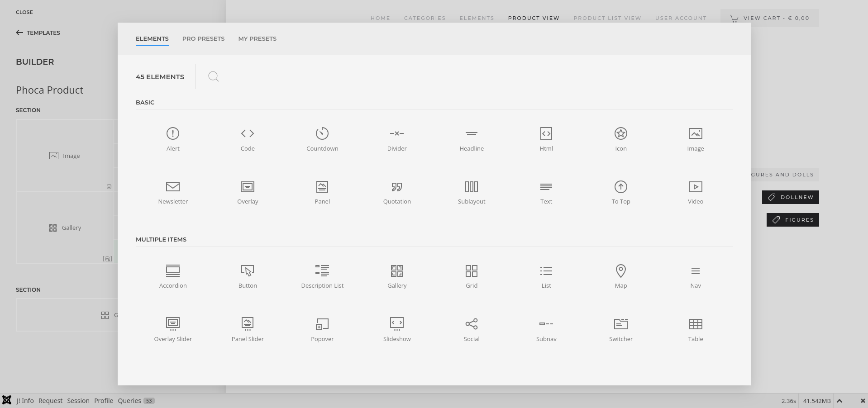The image size is (868, 408).
Task: Select the Social element icon
Action: tap(471, 324)
